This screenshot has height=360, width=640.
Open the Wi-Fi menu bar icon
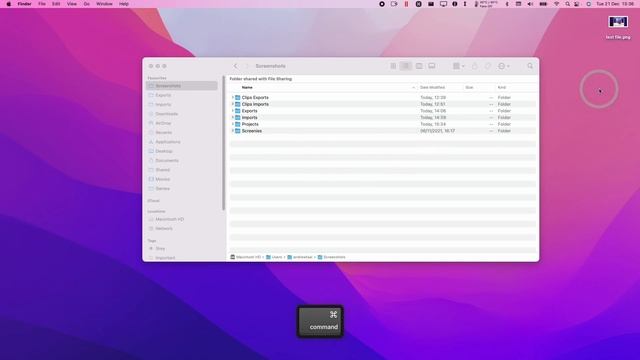click(556, 4)
